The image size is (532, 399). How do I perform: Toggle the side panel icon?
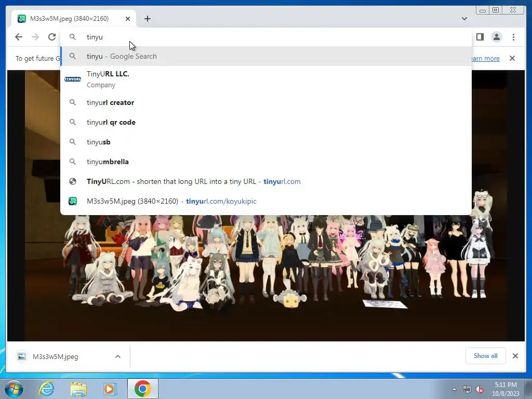tap(480, 37)
